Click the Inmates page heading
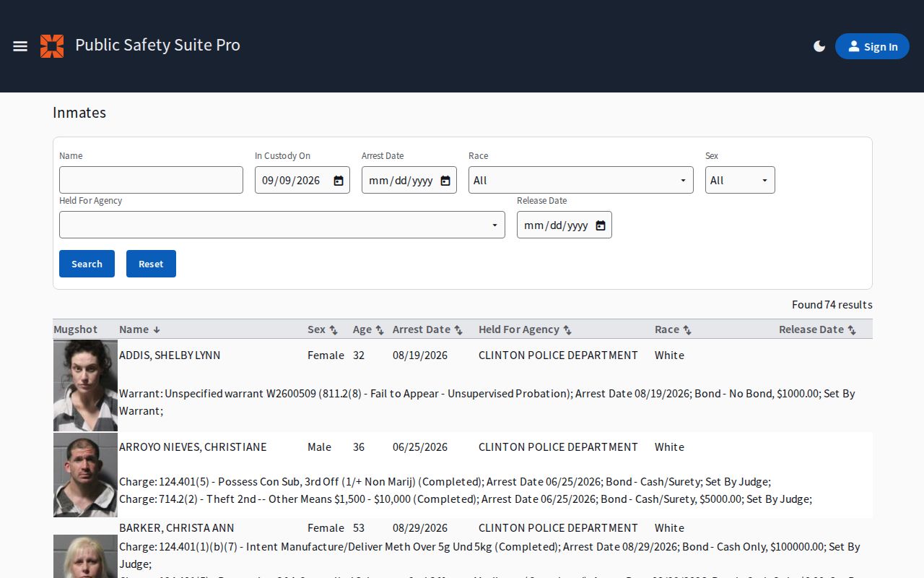924x578 pixels. click(79, 113)
